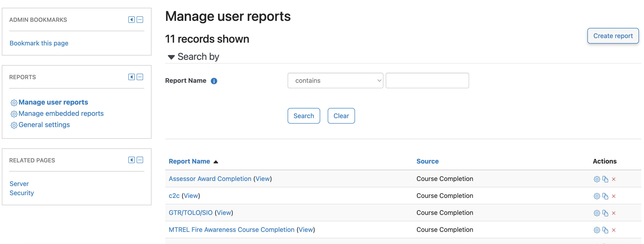Delete the Assessor Award Completion report
This screenshot has height=244, width=644.
[614, 179]
